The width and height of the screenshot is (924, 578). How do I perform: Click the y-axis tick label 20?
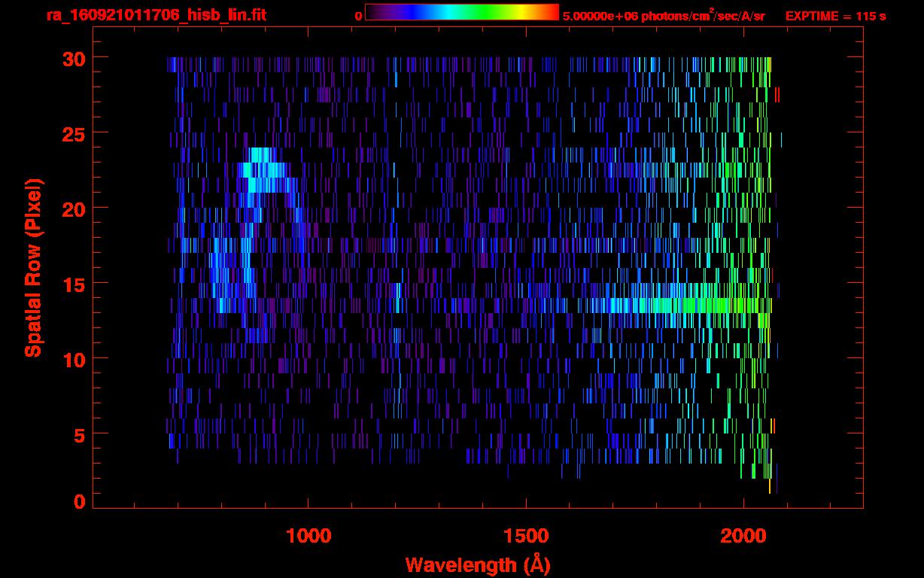tap(72, 208)
